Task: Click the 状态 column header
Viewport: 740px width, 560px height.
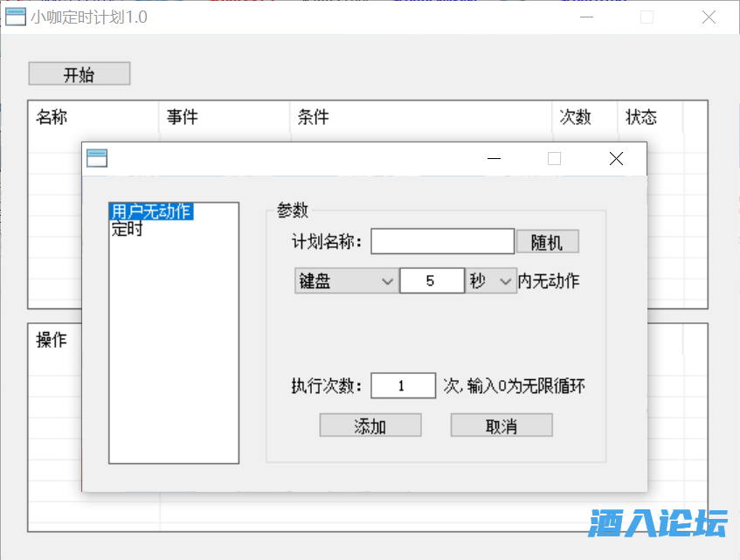Action: pos(650,117)
